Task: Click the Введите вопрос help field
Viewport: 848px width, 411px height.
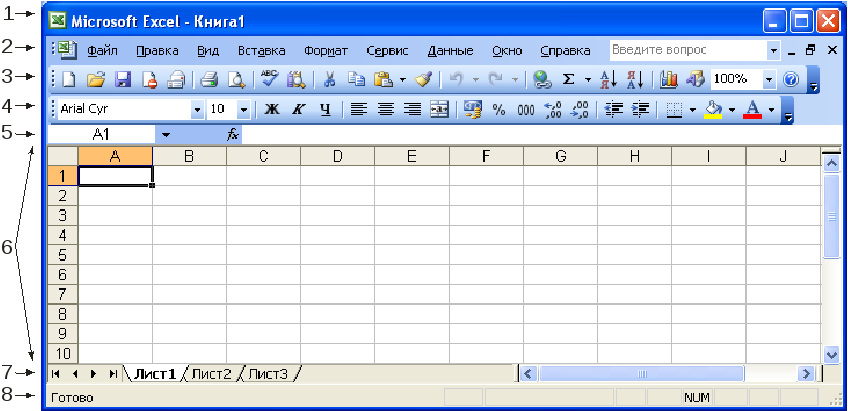Action: pos(688,51)
